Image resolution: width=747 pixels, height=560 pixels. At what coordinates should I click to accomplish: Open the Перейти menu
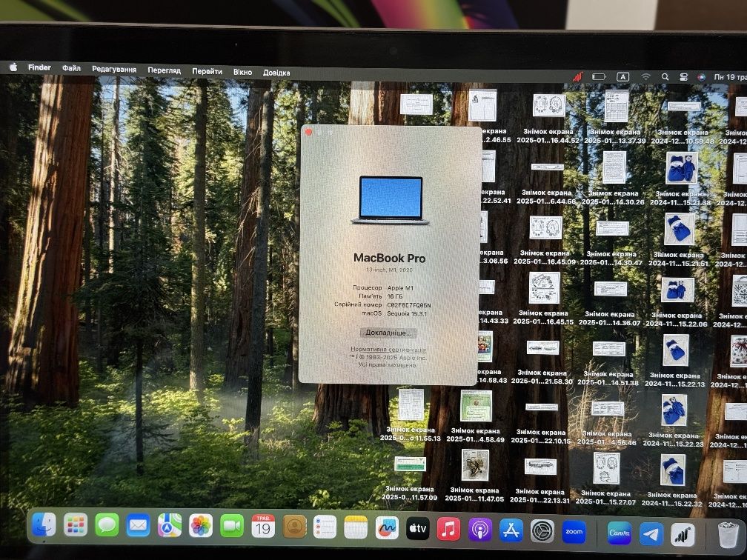click(x=207, y=71)
